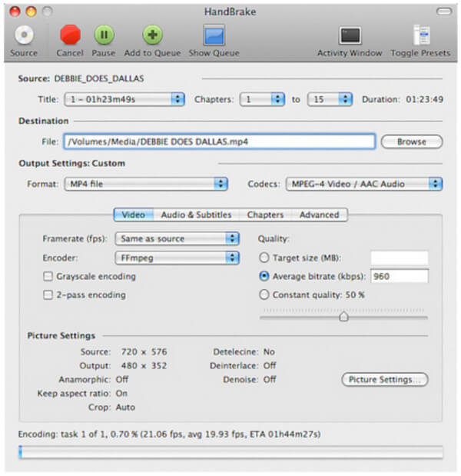This screenshot has height=476, width=461.
Task: Open the starting chapter dropdown showing 1
Action: [x=262, y=99]
